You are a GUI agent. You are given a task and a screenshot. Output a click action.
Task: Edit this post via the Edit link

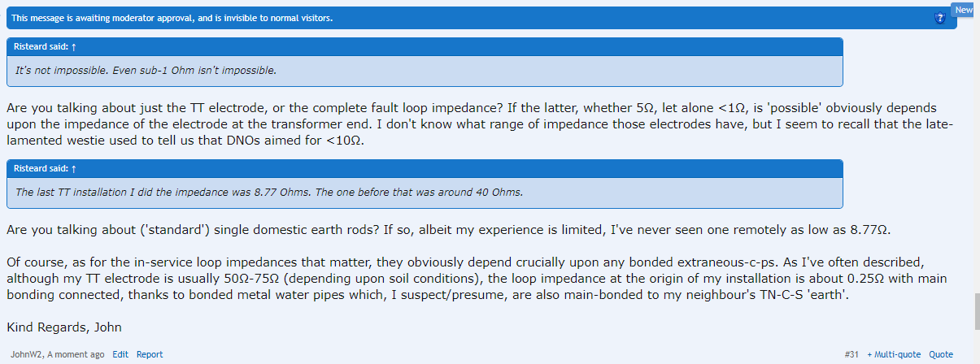(120, 354)
